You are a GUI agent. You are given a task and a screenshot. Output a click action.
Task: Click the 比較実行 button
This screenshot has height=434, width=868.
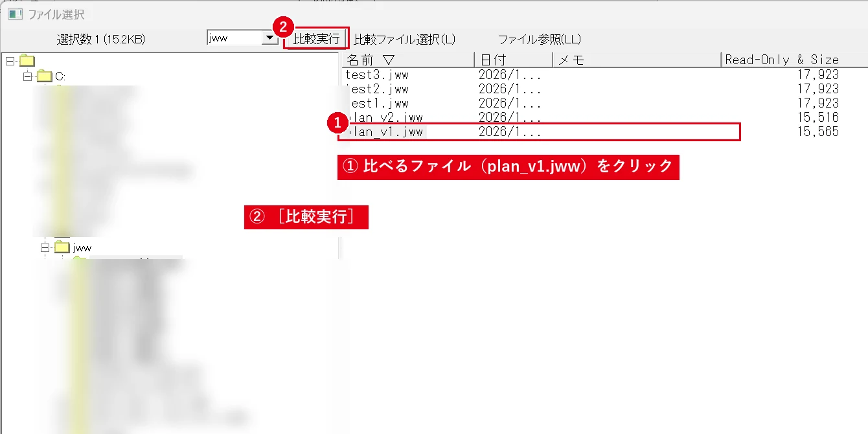tap(316, 39)
